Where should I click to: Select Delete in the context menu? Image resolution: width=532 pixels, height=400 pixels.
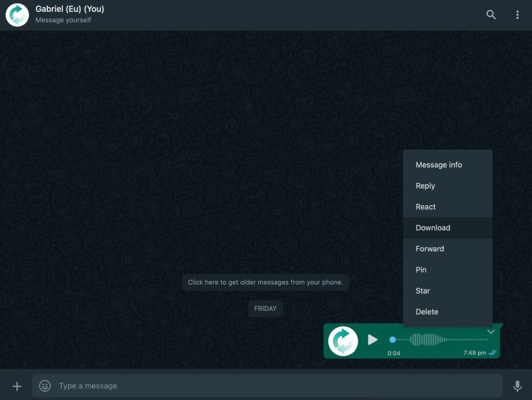click(447, 312)
